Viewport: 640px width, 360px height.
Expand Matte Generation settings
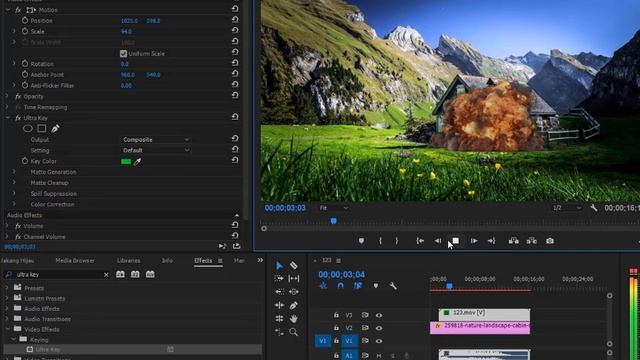14,172
